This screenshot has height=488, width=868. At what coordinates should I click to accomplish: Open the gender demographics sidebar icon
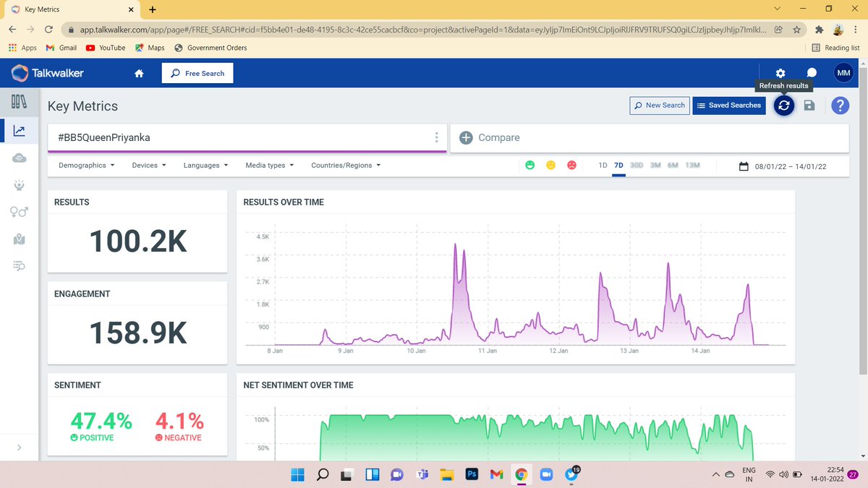pos(20,211)
